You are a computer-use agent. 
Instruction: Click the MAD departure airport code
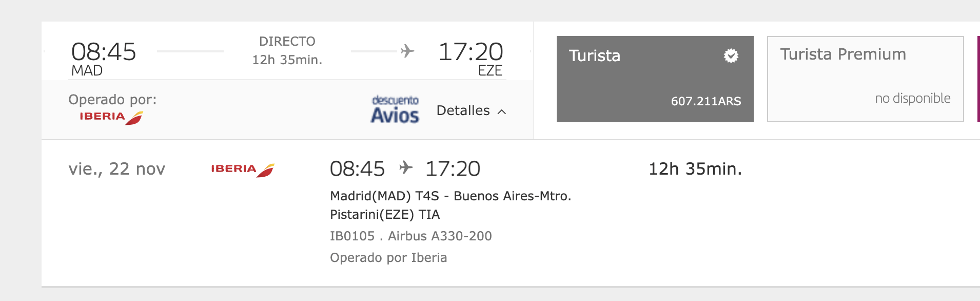pos(87,71)
